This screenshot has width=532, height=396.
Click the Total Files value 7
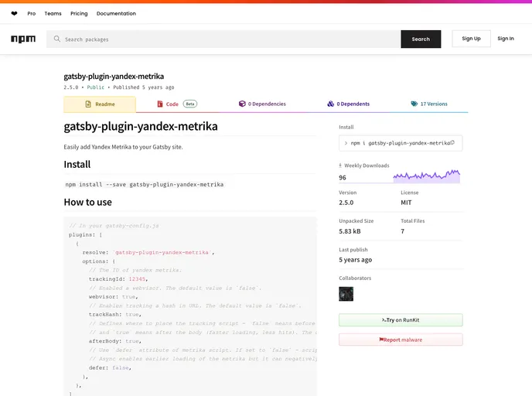(x=402, y=231)
